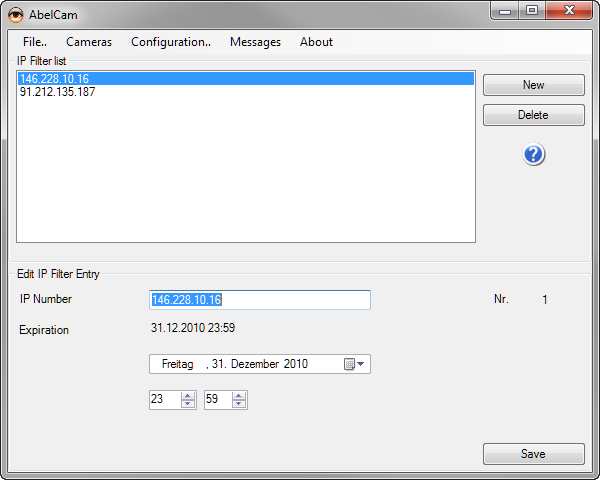Image resolution: width=600 pixels, height=480 pixels.
Task: Click the New button
Action: pos(533,85)
